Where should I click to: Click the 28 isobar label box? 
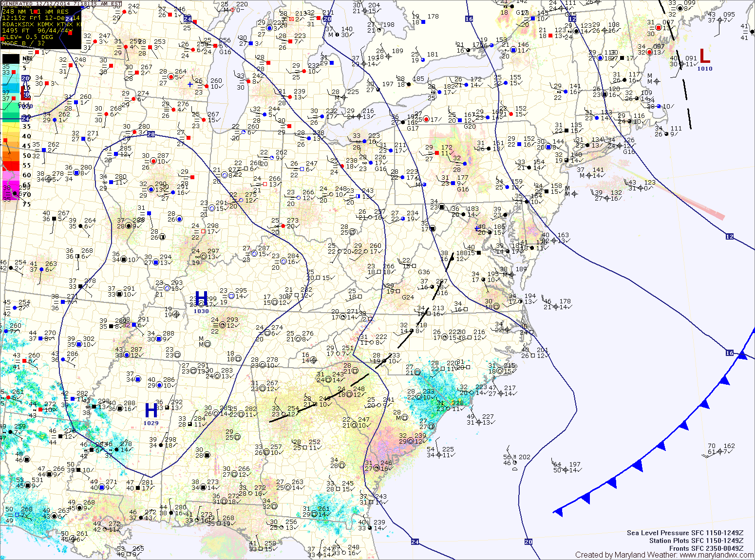[x=151, y=134]
